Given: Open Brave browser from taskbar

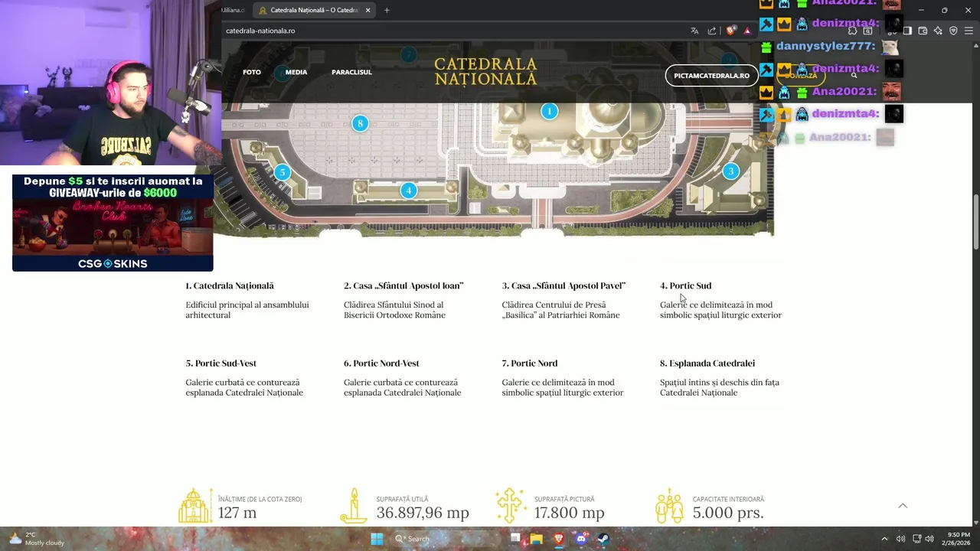Looking at the screenshot, I should [x=559, y=539].
